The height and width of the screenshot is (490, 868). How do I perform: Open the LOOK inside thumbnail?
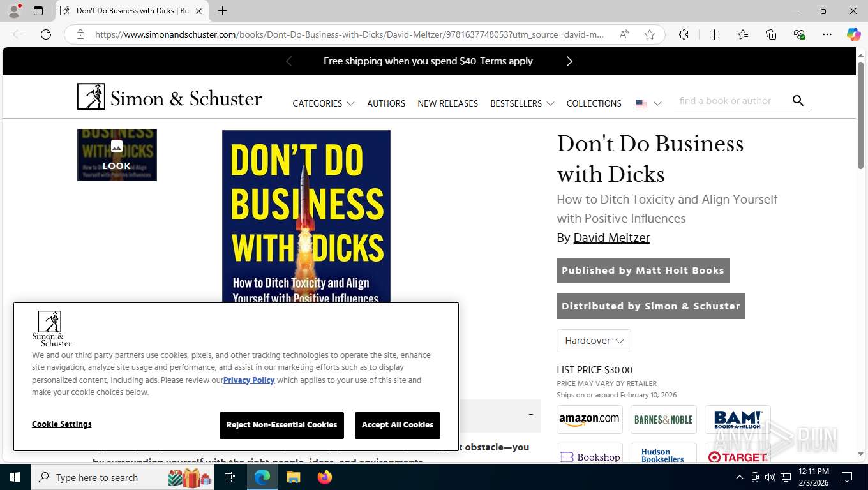[x=117, y=155]
